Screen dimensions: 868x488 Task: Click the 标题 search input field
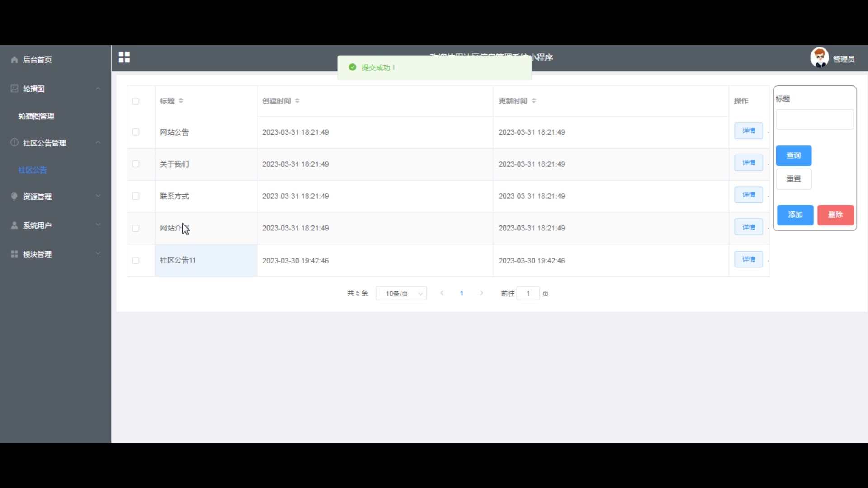pos(814,120)
